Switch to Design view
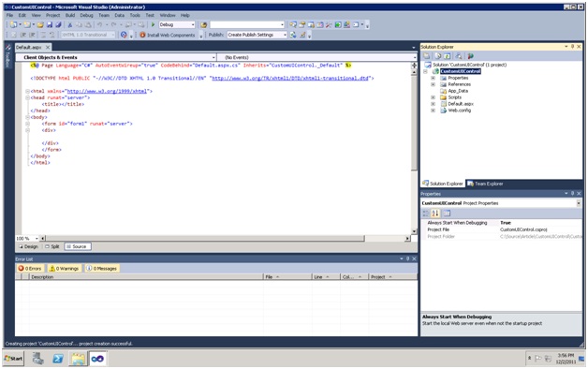This screenshot has height=369, width=588. pos(28,246)
